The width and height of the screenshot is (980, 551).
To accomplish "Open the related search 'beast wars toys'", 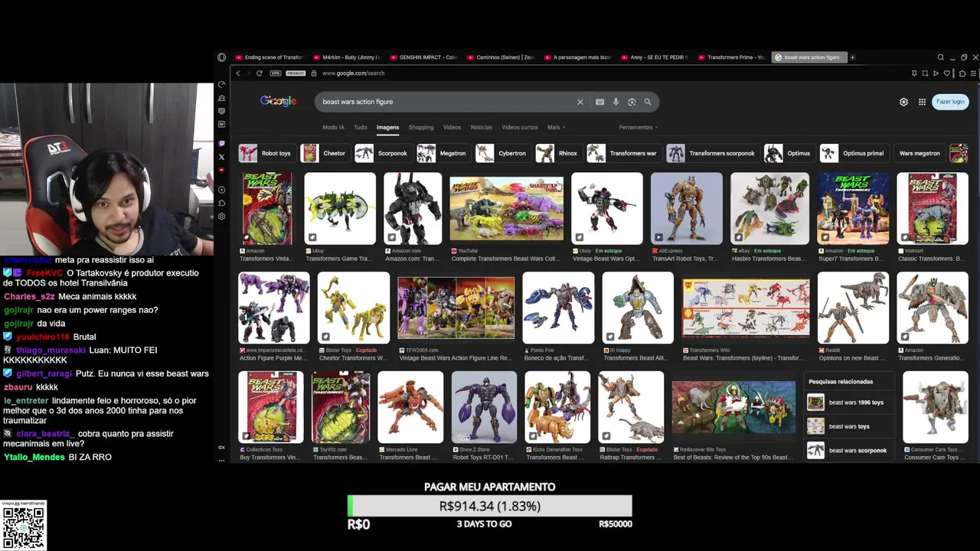I will (x=850, y=426).
